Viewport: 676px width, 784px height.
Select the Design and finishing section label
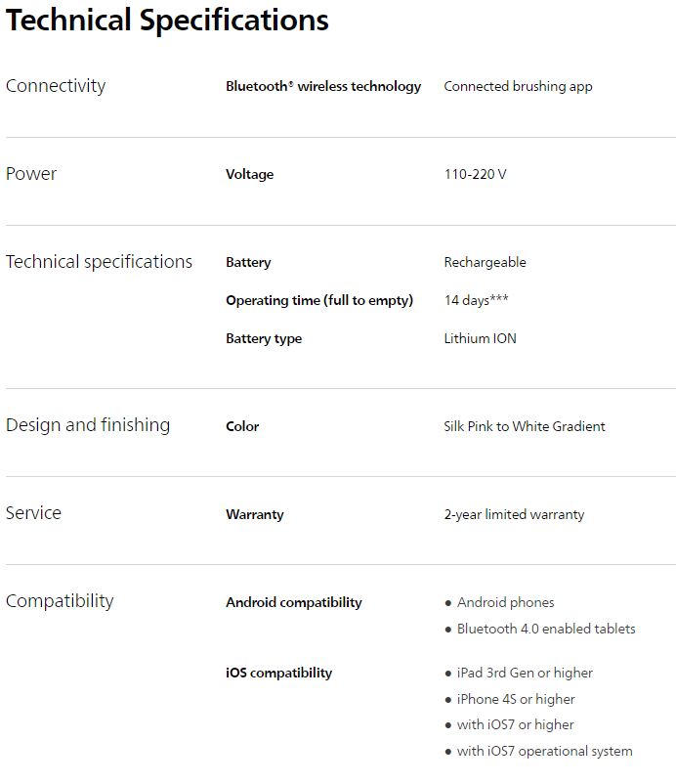click(88, 425)
